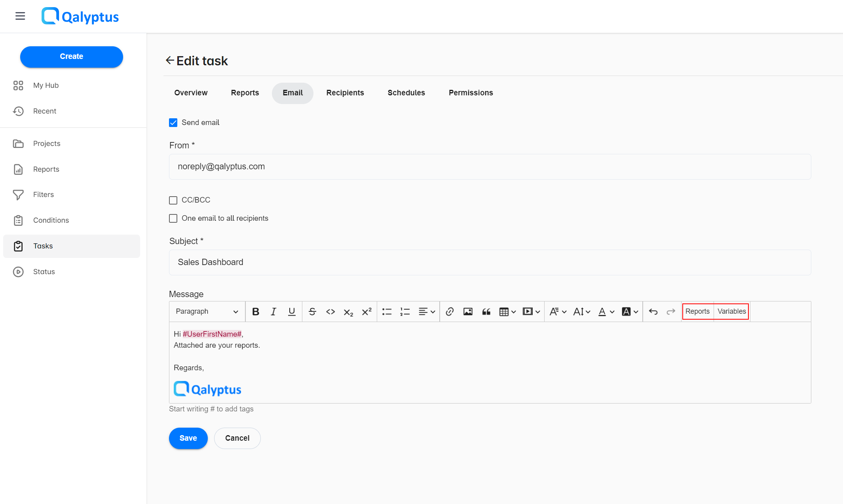The width and height of the screenshot is (843, 504).
Task: Apply Superscript formatting
Action: (x=366, y=312)
